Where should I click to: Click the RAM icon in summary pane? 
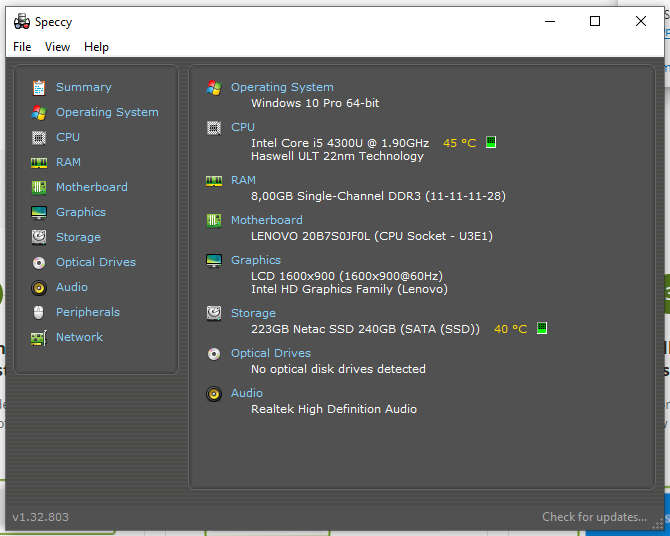click(x=214, y=181)
